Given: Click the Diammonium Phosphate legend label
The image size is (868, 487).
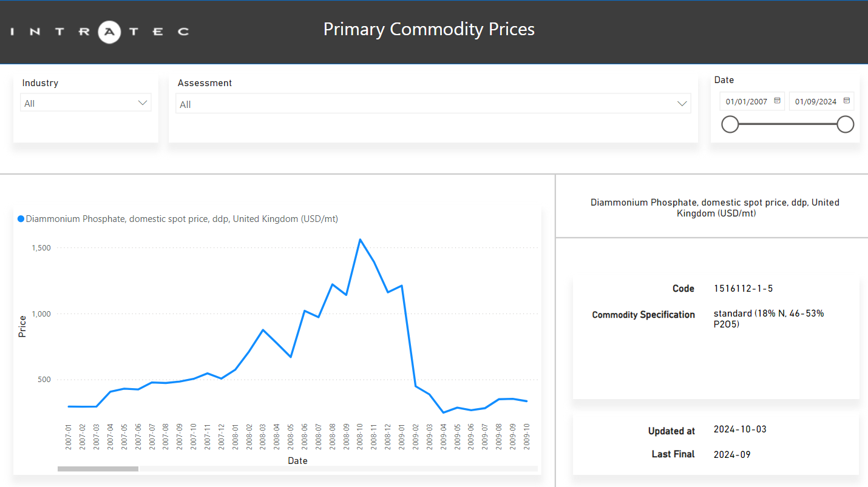Looking at the screenshot, I should pos(182,219).
